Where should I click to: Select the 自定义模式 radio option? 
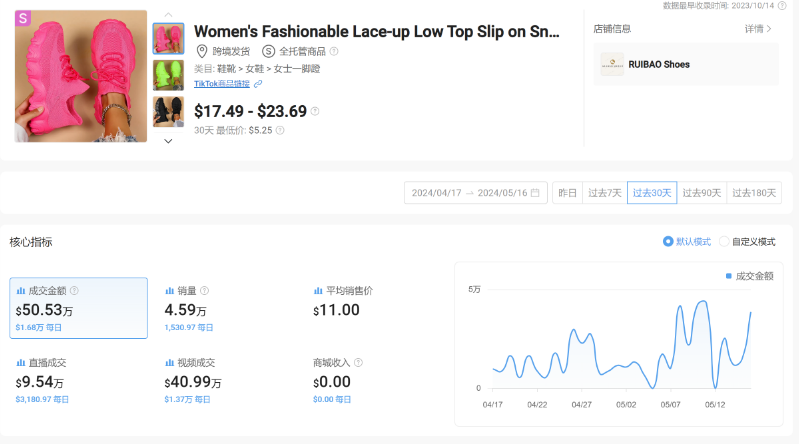tap(724, 242)
